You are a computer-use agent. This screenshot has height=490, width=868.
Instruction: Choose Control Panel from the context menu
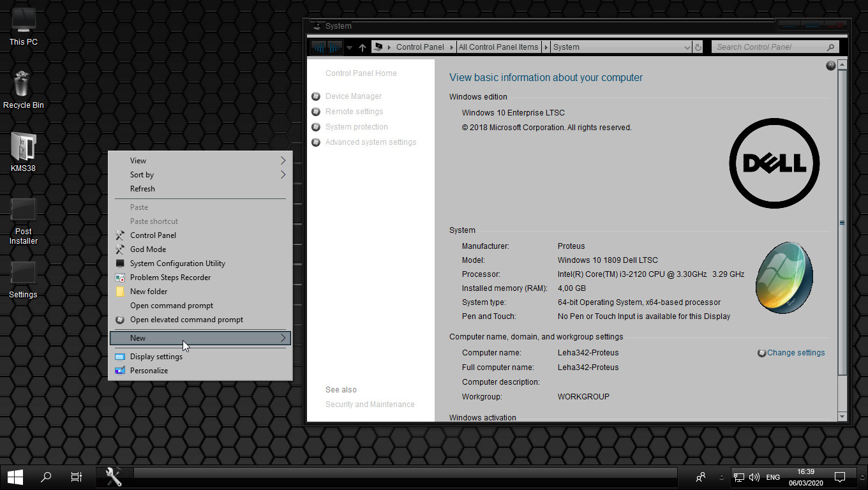click(x=200, y=235)
